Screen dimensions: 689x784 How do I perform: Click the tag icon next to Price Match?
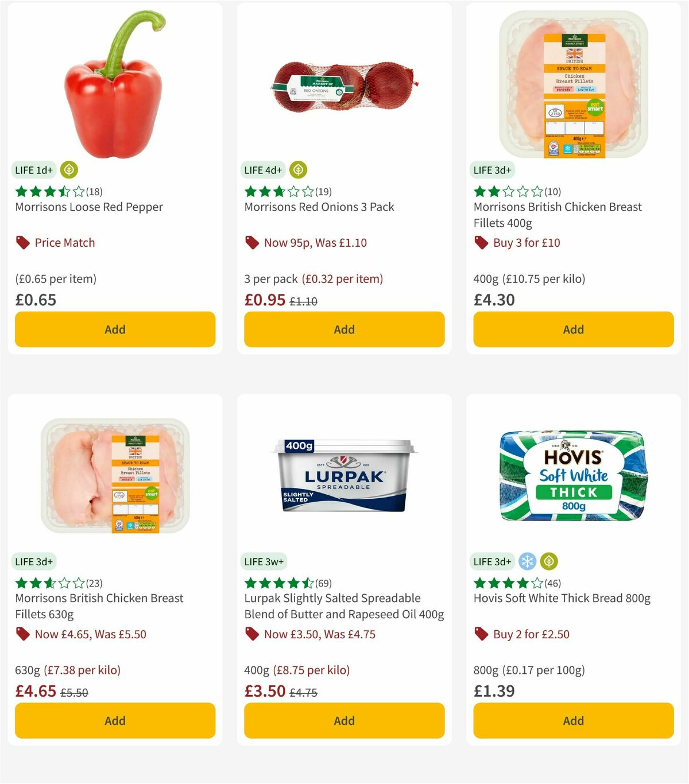[22, 242]
